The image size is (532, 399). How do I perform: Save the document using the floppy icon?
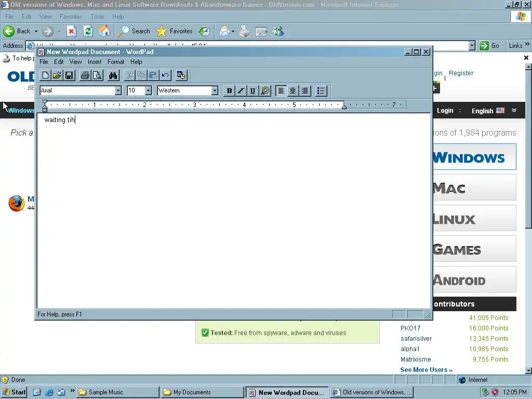(x=70, y=75)
